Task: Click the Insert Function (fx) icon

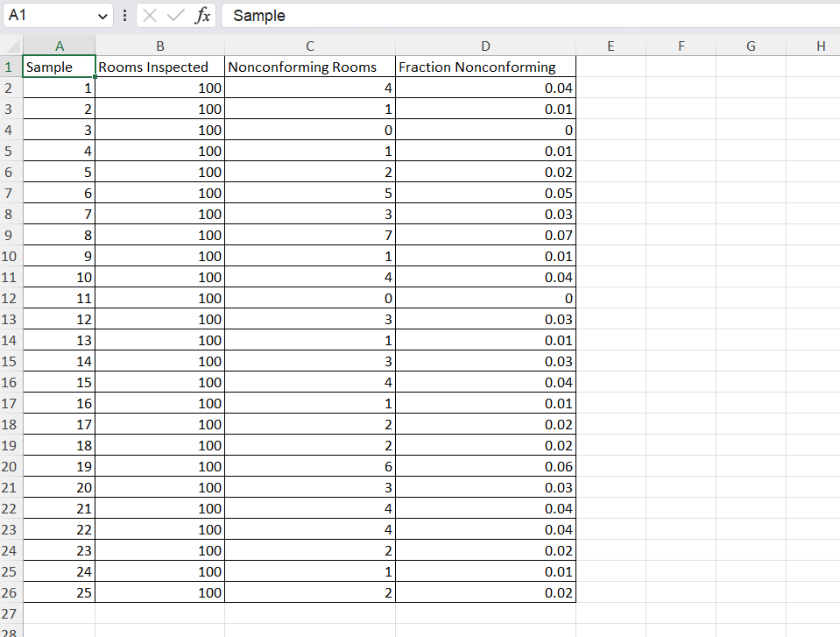Action: (x=202, y=15)
